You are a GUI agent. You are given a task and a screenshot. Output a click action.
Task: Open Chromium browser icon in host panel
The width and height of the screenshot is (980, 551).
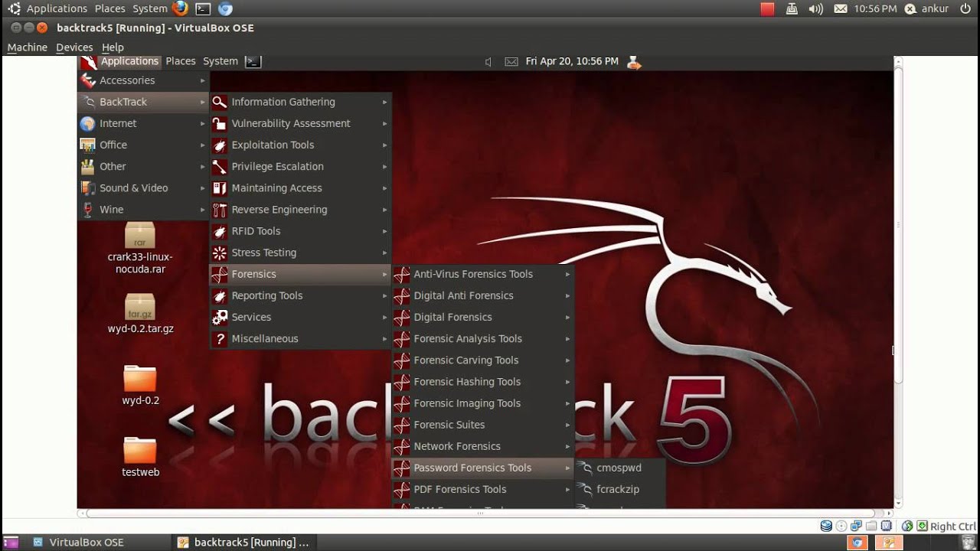[225, 9]
